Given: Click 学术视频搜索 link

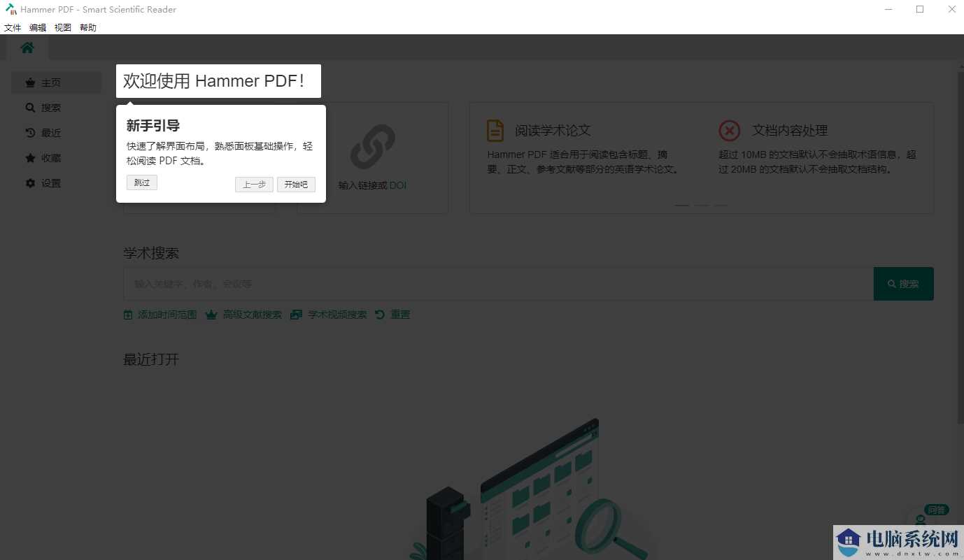Looking at the screenshot, I should click(338, 315).
